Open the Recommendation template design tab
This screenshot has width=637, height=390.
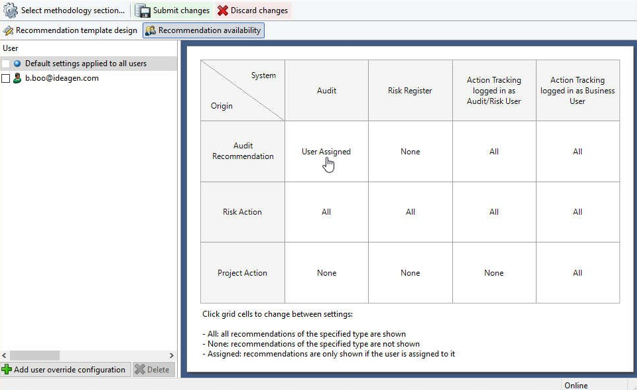[x=70, y=30]
